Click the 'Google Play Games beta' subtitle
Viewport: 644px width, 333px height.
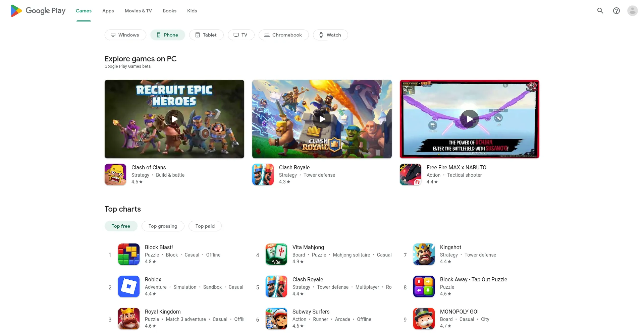click(x=127, y=66)
